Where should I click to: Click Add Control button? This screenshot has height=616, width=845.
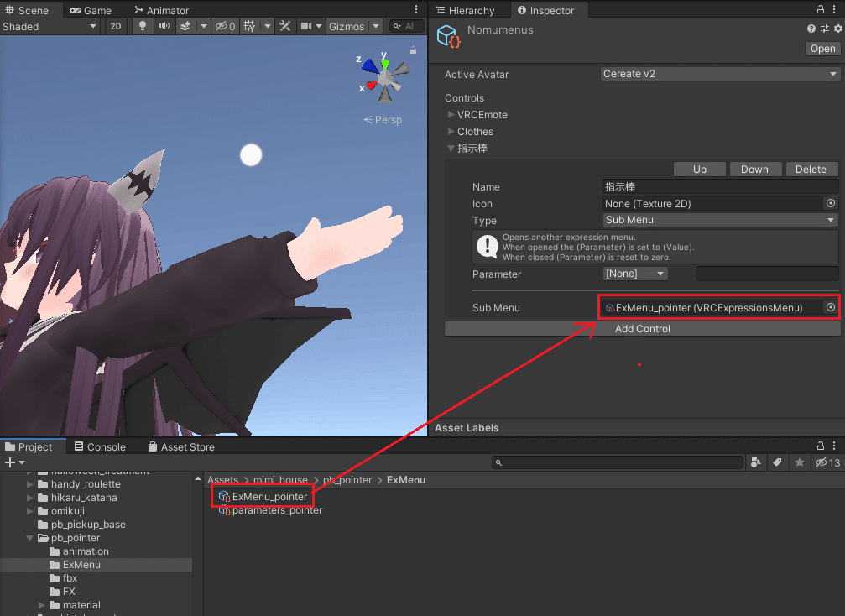point(643,329)
